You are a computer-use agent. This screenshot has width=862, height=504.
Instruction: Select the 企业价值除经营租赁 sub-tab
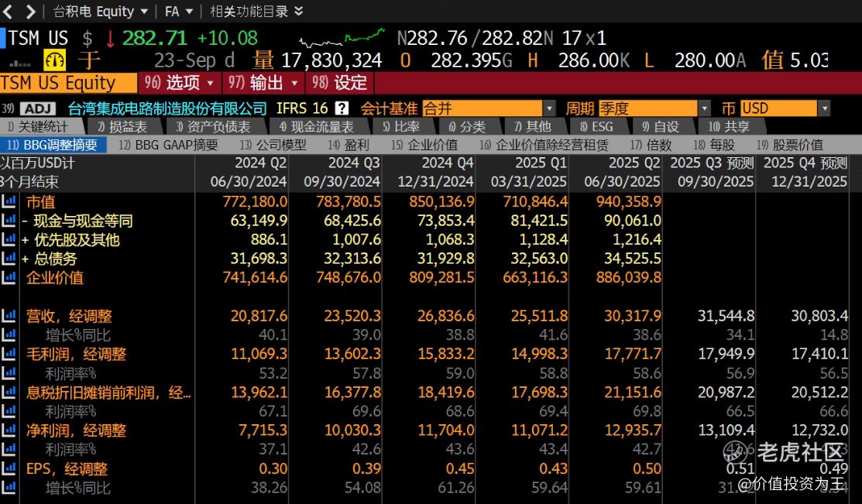[x=544, y=145]
